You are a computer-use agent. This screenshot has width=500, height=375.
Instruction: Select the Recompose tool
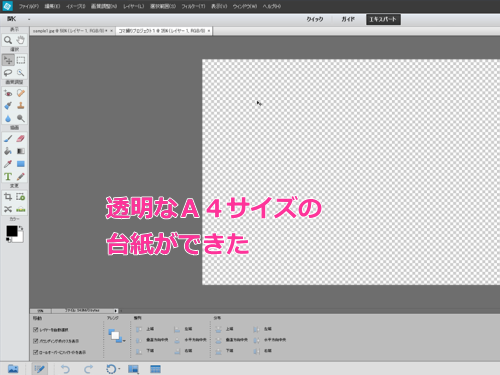coord(21,197)
